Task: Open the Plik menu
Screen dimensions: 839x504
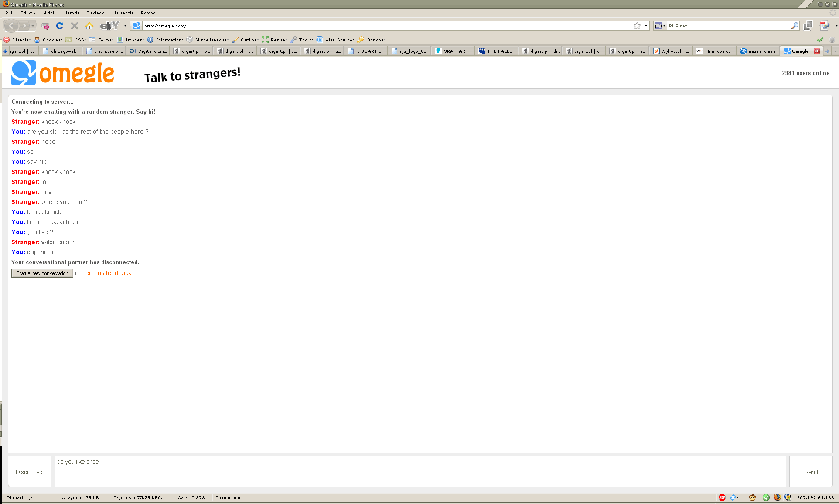Action: [x=9, y=13]
